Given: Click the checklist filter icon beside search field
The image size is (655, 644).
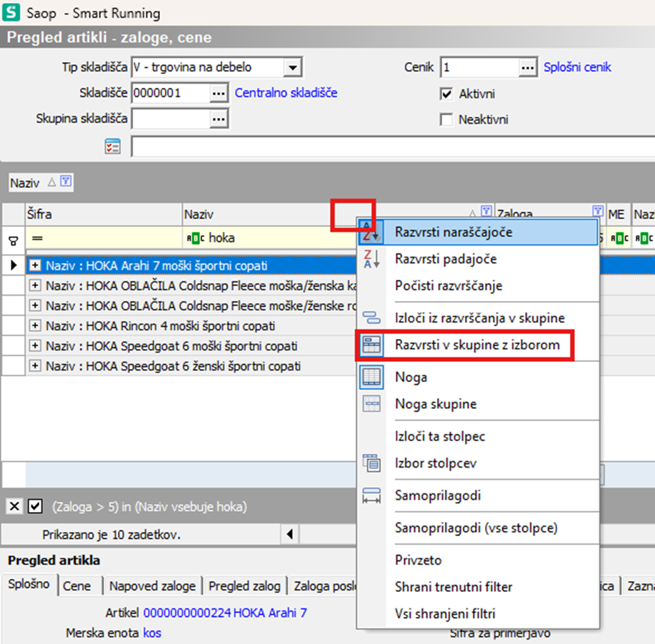Looking at the screenshot, I should click(112, 146).
